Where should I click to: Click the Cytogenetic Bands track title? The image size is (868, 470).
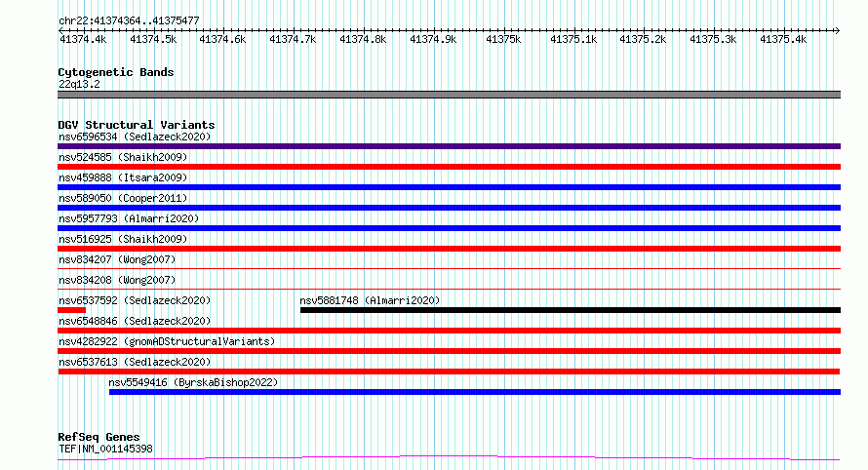(x=116, y=72)
